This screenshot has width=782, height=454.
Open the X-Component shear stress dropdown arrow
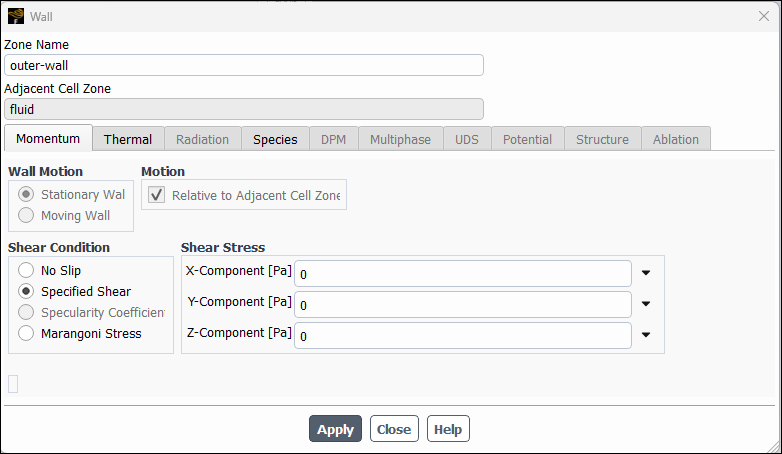coord(646,273)
